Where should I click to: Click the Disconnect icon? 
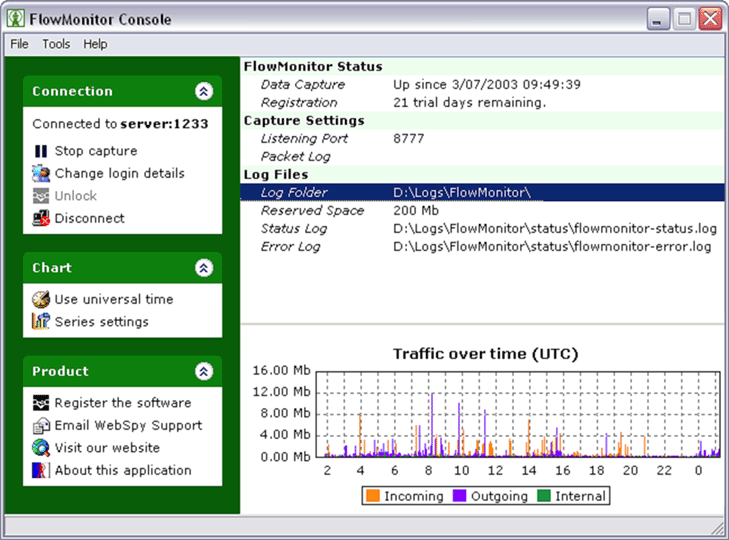coord(41,218)
